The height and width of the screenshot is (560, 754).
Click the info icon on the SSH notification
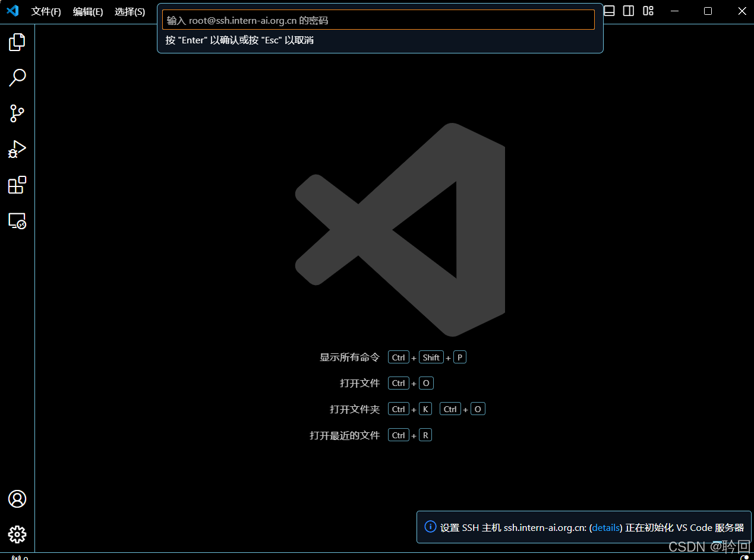[430, 527]
